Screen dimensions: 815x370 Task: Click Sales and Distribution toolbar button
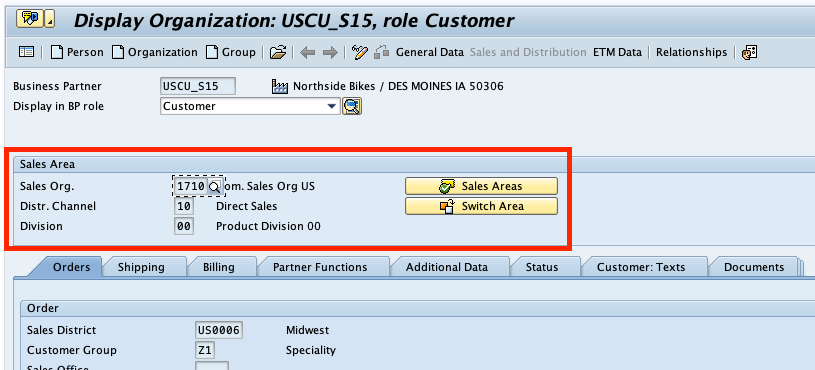coord(528,52)
